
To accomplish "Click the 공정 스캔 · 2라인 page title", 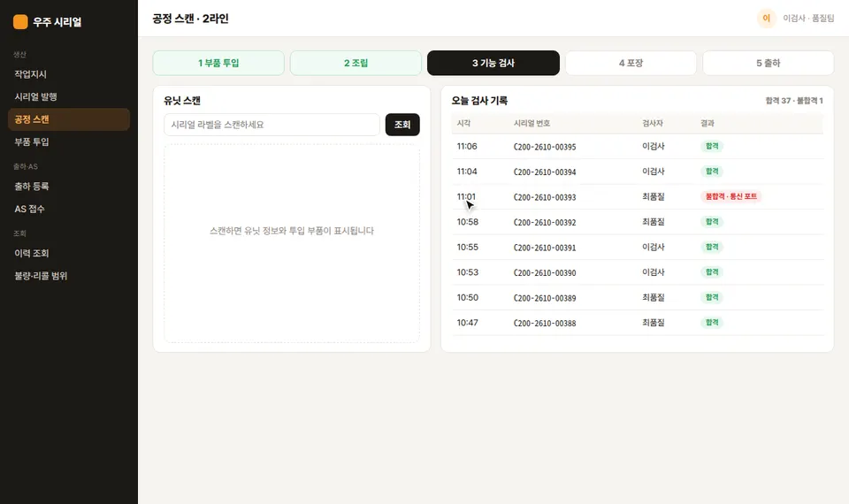I will pyautogui.click(x=191, y=19).
